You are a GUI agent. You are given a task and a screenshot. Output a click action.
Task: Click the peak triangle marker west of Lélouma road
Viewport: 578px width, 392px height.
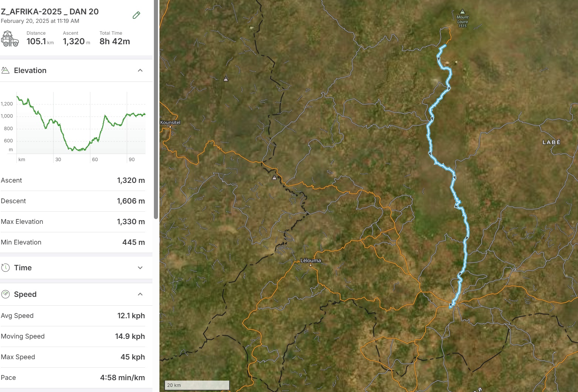point(274,178)
